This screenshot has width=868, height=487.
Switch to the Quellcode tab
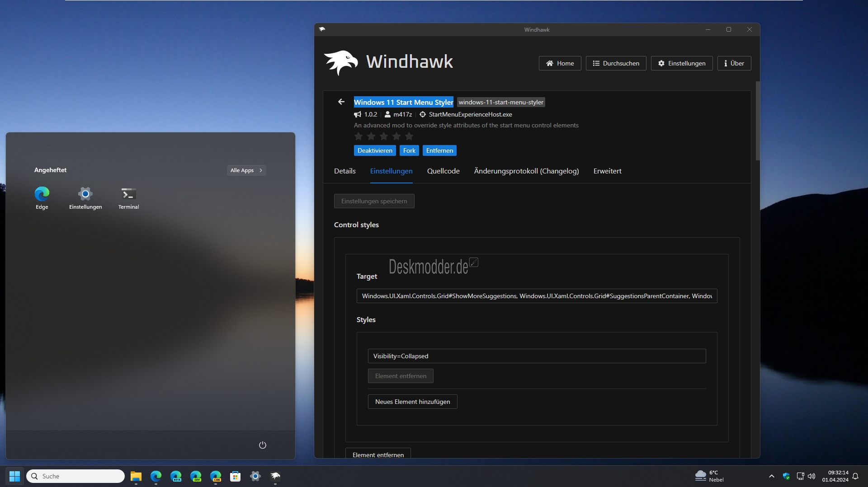[x=443, y=171]
